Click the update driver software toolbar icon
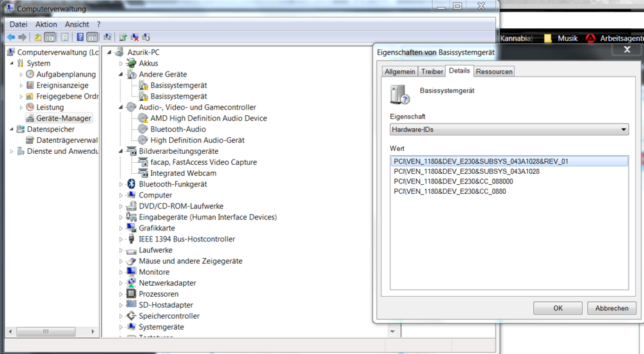This screenshot has width=644, height=354. [x=122, y=37]
